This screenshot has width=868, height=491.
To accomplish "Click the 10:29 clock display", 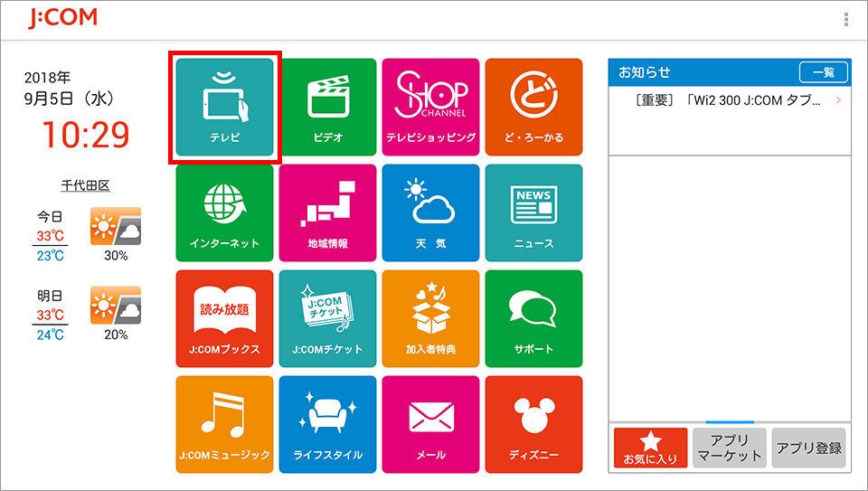I will tap(86, 135).
